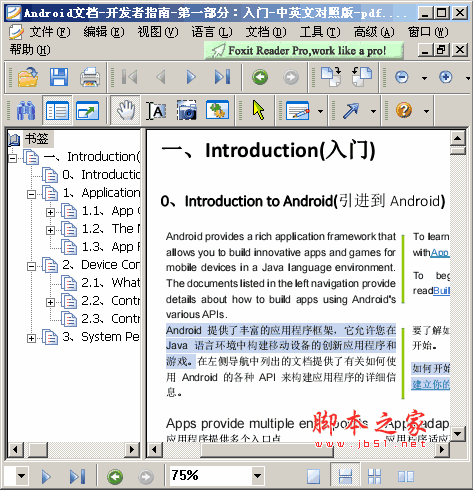The width and height of the screenshot is (473, 490).
Task: Open the 高级(A) menu
Action: [x=374, y=32]
